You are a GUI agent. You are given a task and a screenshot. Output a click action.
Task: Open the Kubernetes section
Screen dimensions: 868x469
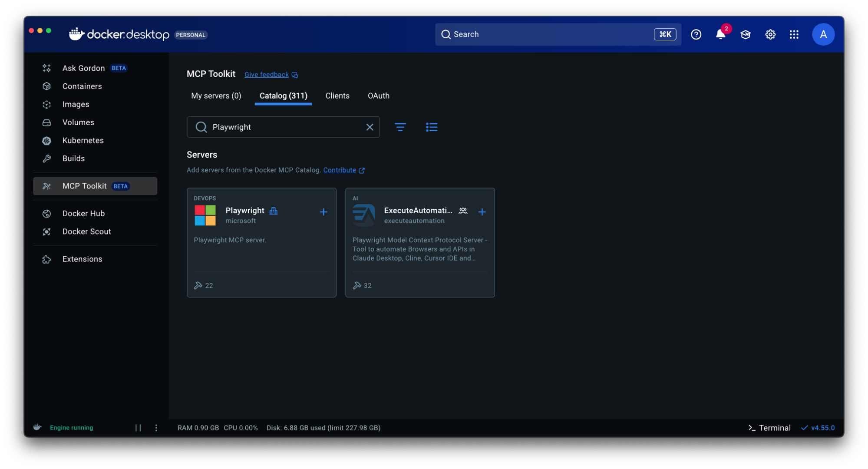(83, 140)
